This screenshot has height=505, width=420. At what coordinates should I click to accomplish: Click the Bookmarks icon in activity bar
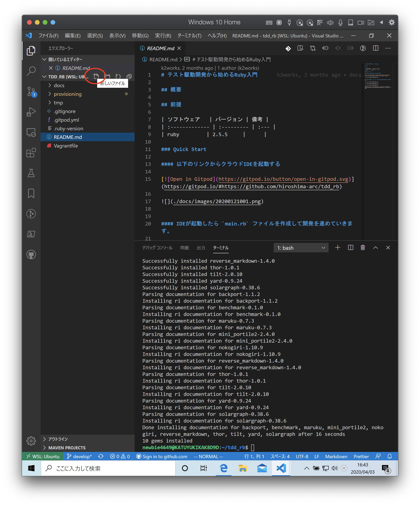tap(31, 193)
